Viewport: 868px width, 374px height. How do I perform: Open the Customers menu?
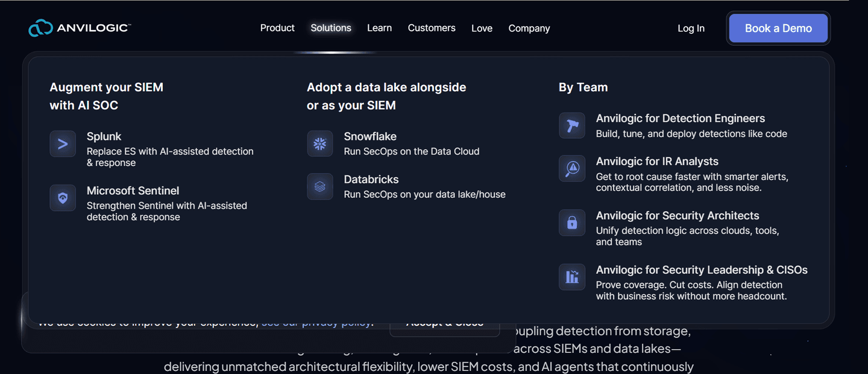432,28
